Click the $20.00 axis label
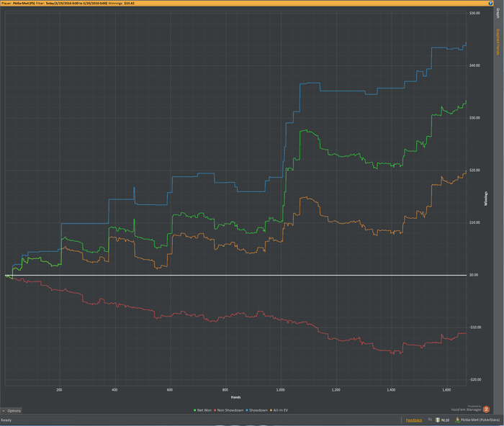Viewport: 504px width, 426px height. (x=474, y=171)
